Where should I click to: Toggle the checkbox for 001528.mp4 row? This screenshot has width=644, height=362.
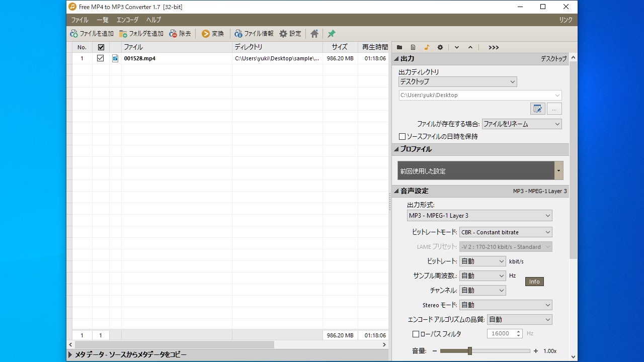[101, 58]
